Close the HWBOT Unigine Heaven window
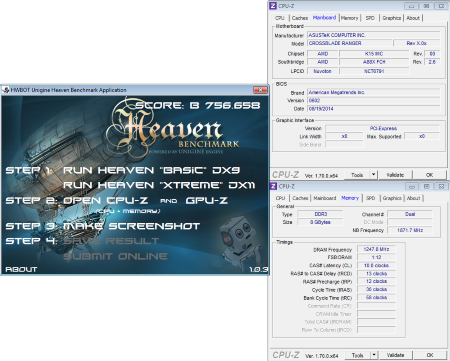The image size is (450, 361). coord(260,90)
